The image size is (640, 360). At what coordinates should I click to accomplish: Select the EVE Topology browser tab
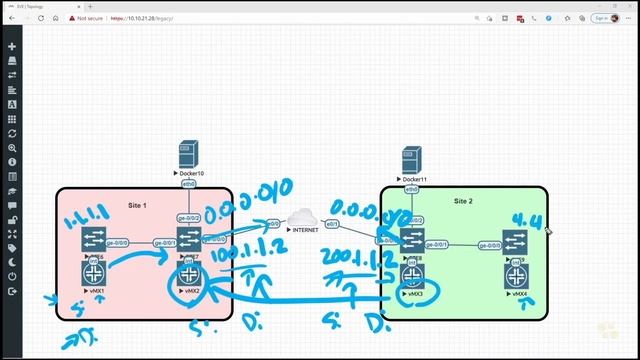click(44, 7)
